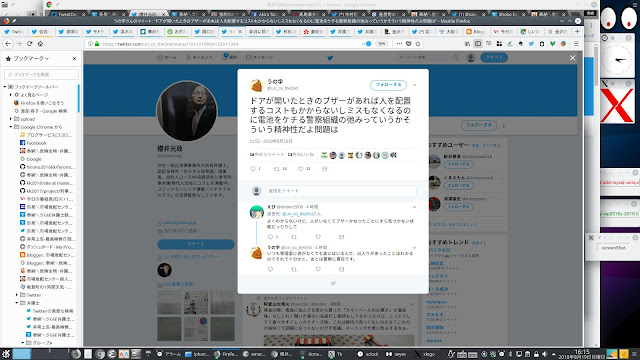This screenshot has height=360, width=640.
Task: Like the main tweet heart icon
Action: [x=301, y=169]
